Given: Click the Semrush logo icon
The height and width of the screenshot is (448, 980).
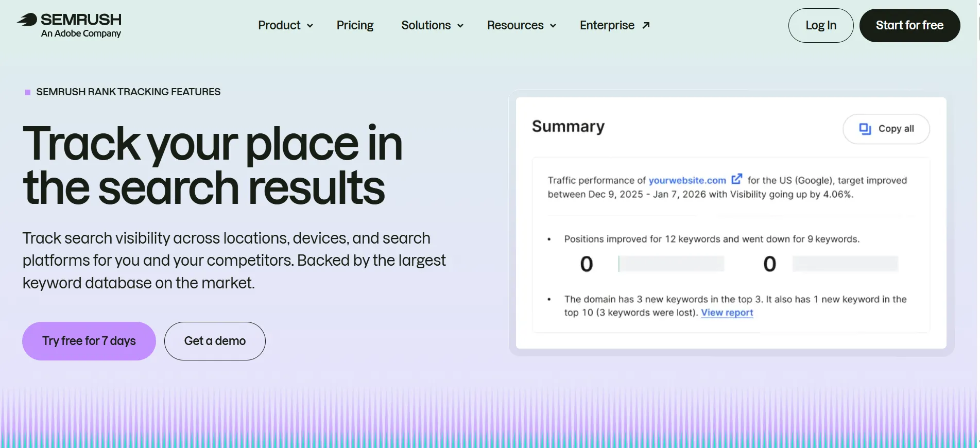Looking at the screenshot, I should [27, 20].
